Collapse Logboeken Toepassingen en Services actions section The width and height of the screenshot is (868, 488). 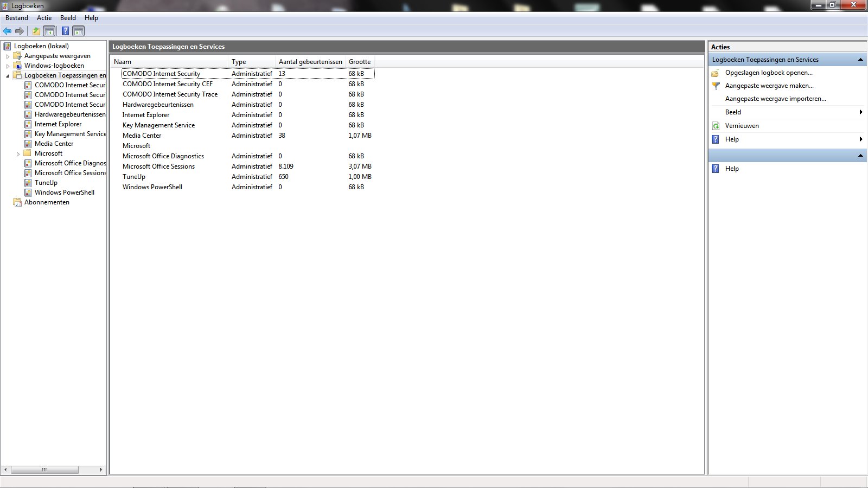tap(860, 60)
